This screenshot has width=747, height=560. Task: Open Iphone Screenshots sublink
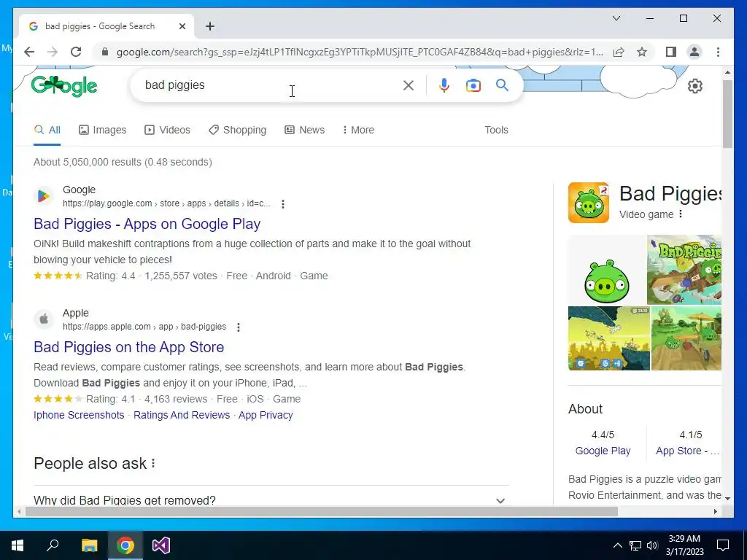(79, 415)
